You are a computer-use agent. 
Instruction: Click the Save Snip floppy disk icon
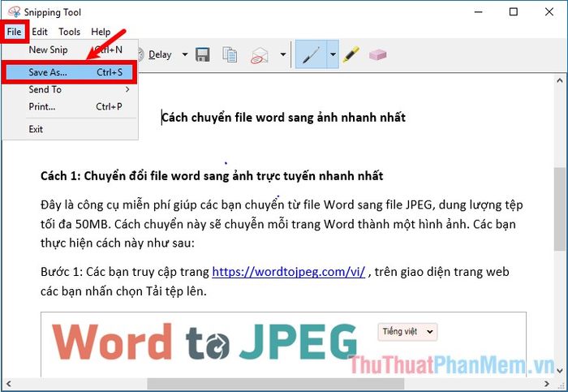[203, 54]
